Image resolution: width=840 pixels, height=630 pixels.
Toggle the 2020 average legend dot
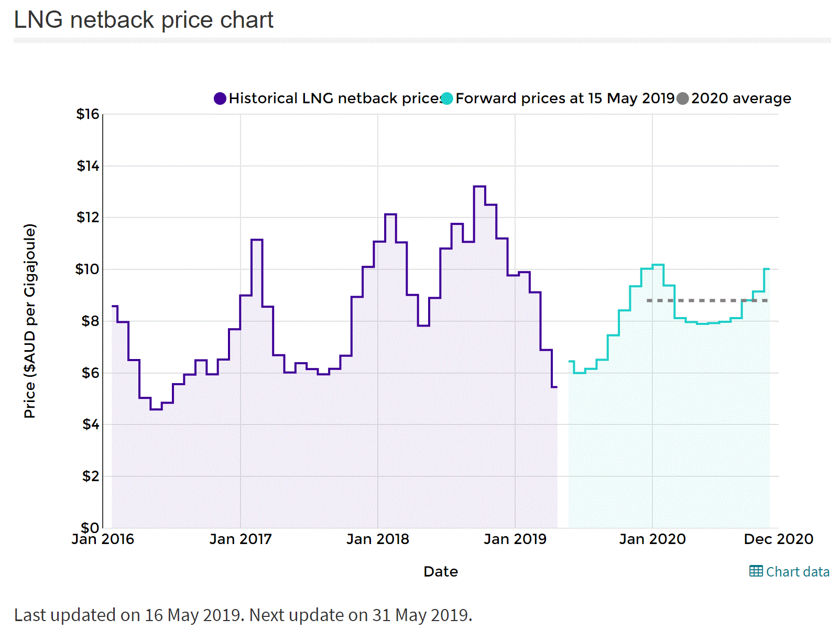coord(682,99)
